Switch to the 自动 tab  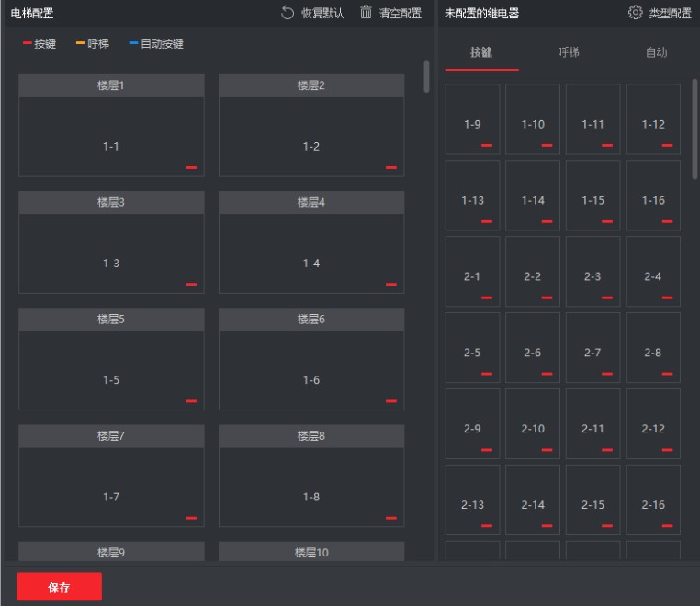coord(656,53)
